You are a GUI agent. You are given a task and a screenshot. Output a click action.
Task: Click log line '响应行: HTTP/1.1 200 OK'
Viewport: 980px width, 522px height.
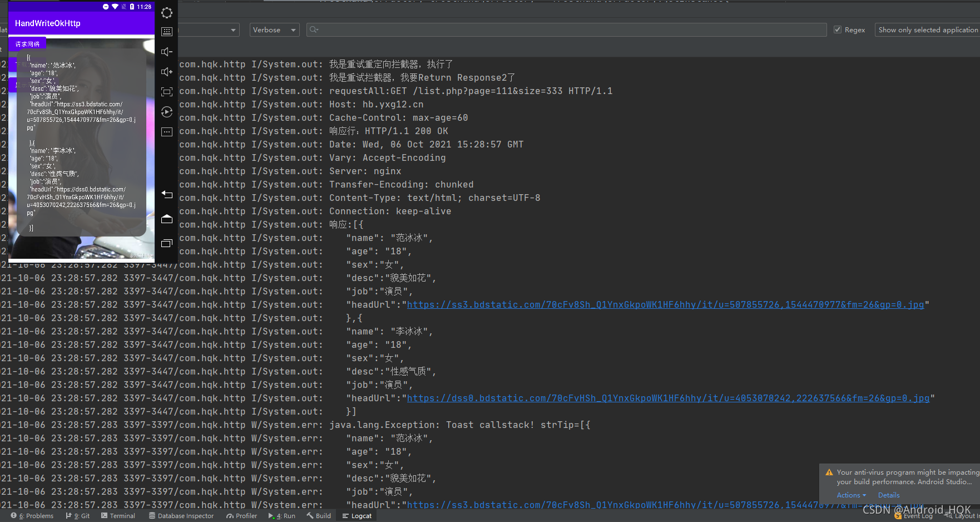[x=388, y=131]
